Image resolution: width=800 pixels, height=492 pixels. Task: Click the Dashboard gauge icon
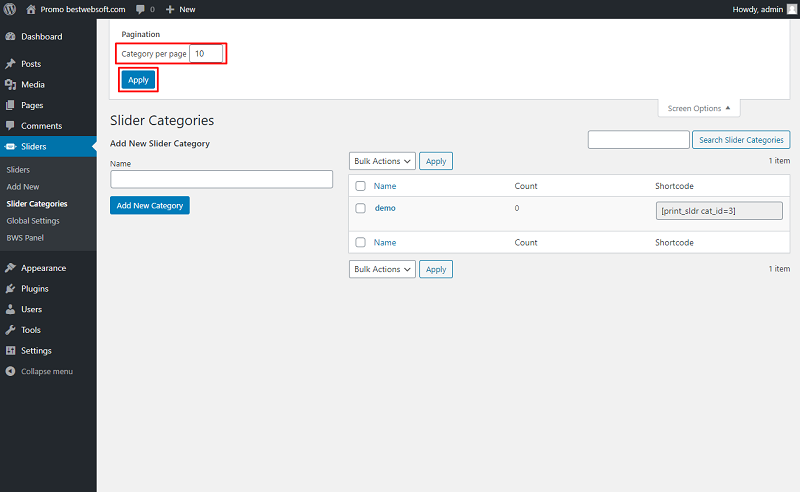point(10,37)
